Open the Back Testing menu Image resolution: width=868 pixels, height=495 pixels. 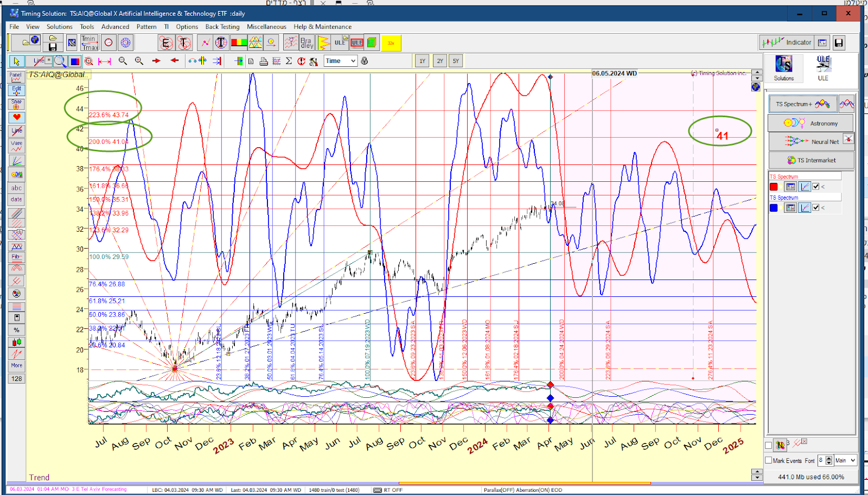click(x=222, y=27)
